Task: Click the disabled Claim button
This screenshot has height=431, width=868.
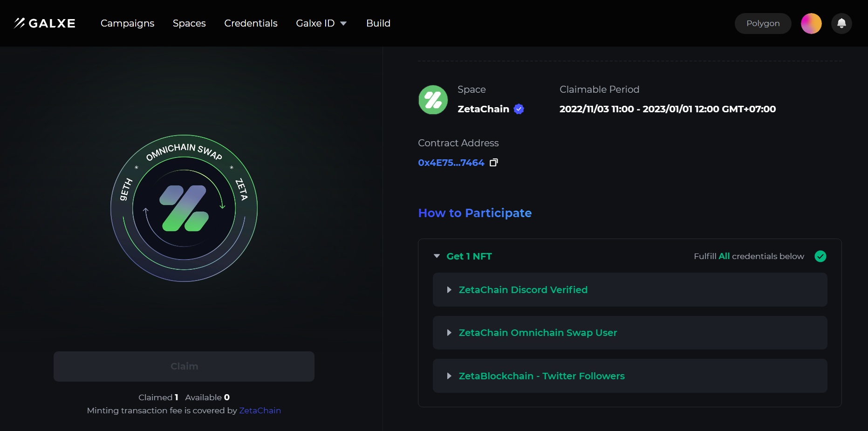Action: 184,367
